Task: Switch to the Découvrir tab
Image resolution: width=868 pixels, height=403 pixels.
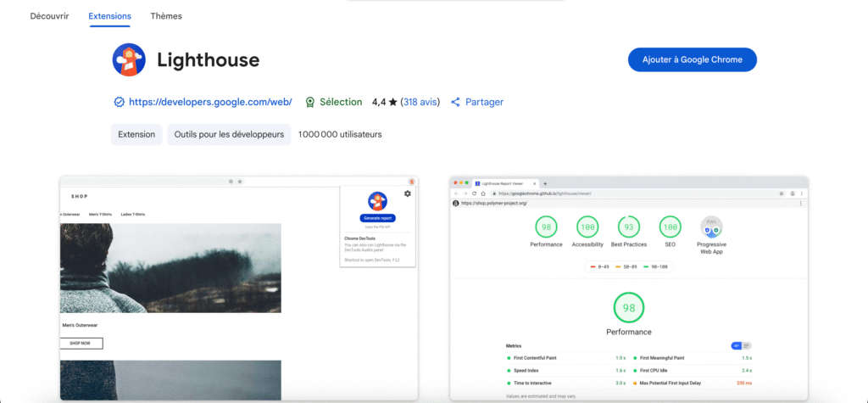Action: click(x=49, y=16)
